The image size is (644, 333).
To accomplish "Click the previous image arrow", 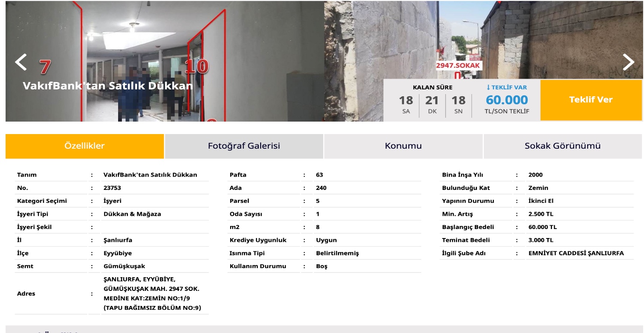I will (x=21, y=62).
